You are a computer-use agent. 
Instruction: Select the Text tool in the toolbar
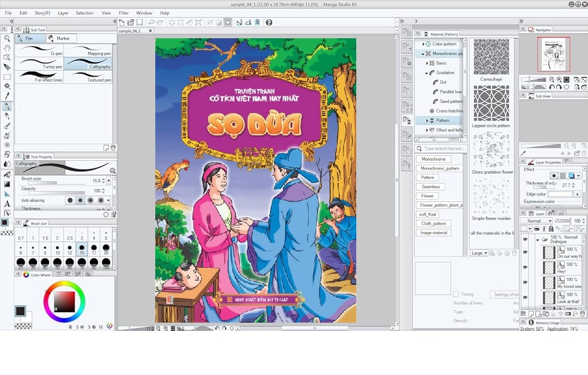pyautogui.click(x=7, y=203)
